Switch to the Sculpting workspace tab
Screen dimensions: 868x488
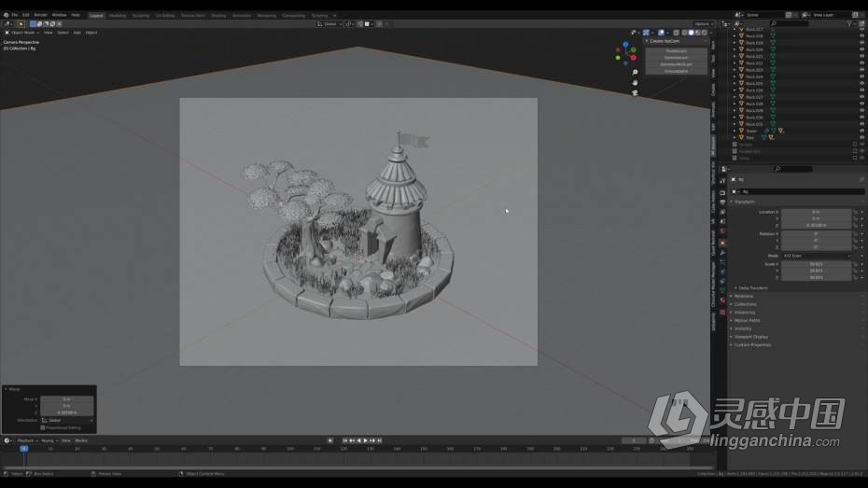tap(141, 16)
